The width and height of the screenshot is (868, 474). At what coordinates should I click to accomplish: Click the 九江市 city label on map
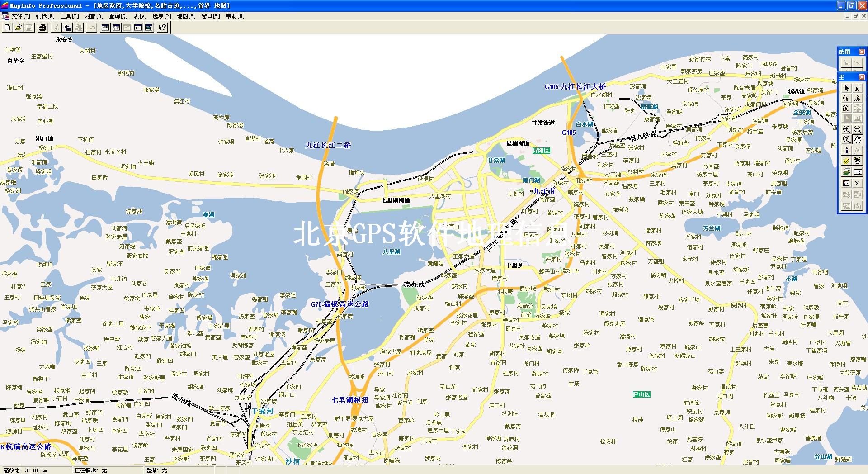(544, 191)
